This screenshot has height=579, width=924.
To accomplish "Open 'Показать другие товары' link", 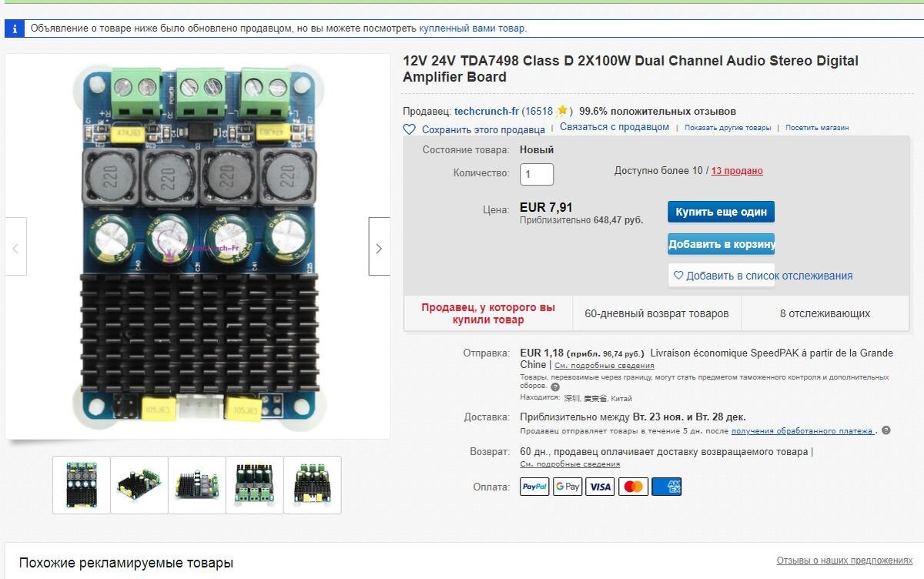I will point(728,128).
